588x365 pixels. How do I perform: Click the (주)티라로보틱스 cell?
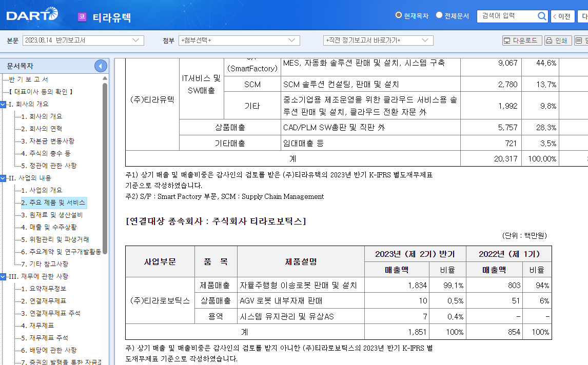pyautogui.click(x=160, y=301)
